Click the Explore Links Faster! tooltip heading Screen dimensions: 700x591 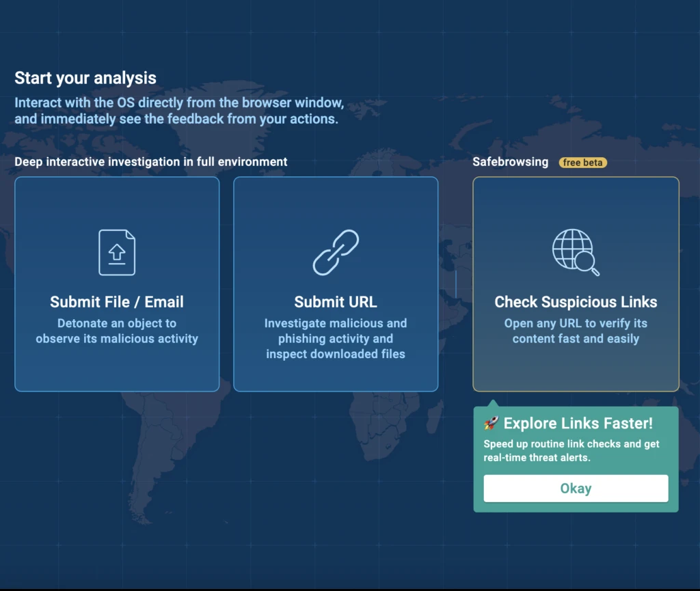[x=578, y=424]
